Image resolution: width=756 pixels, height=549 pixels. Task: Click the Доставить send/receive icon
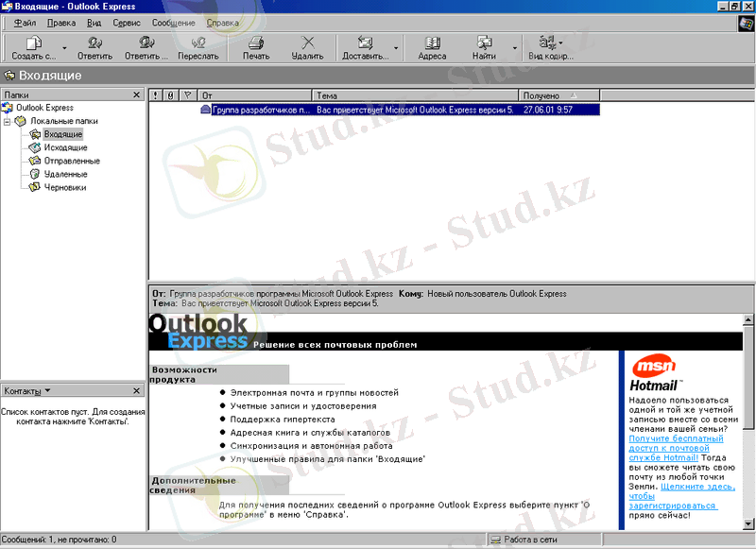pyautogui.click(x=365, y=43)
